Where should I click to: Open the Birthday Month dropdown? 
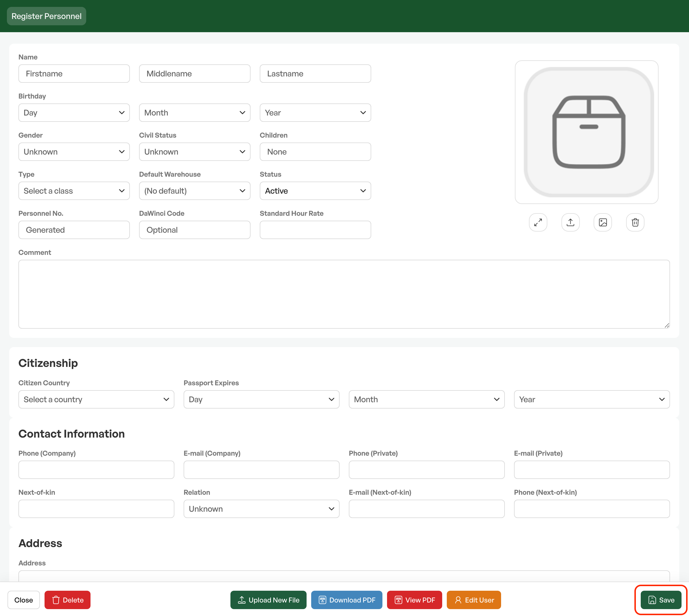point(195,113)
